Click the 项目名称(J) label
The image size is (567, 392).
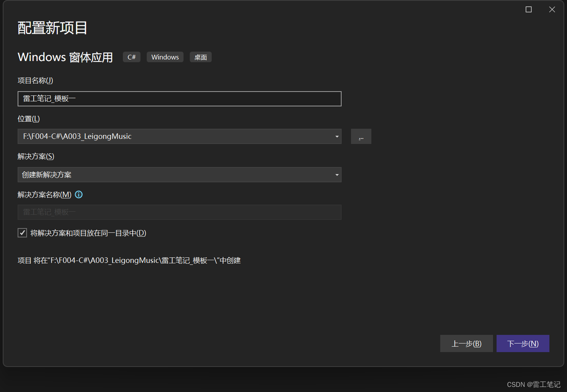coord(35,81)
